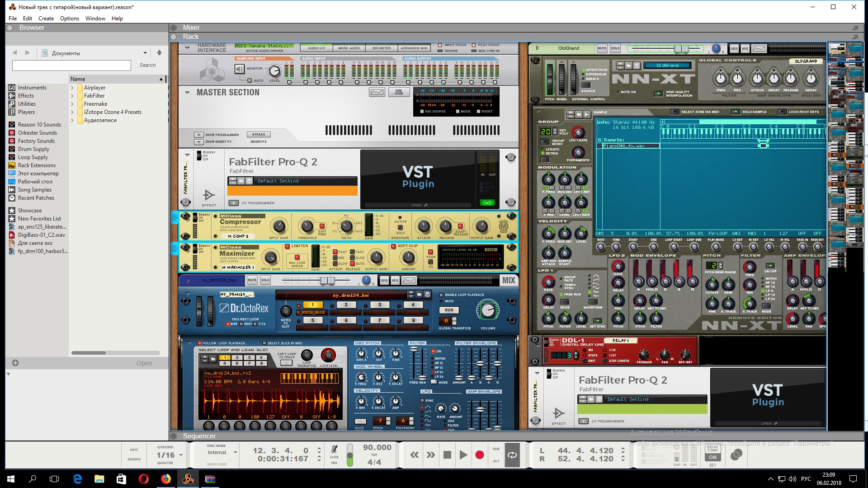Image resolution: width=868 pixels, height=488 pixels.
Task: Expand the iZotope Ozone 4 Presets folder
Action: [72, 112]
